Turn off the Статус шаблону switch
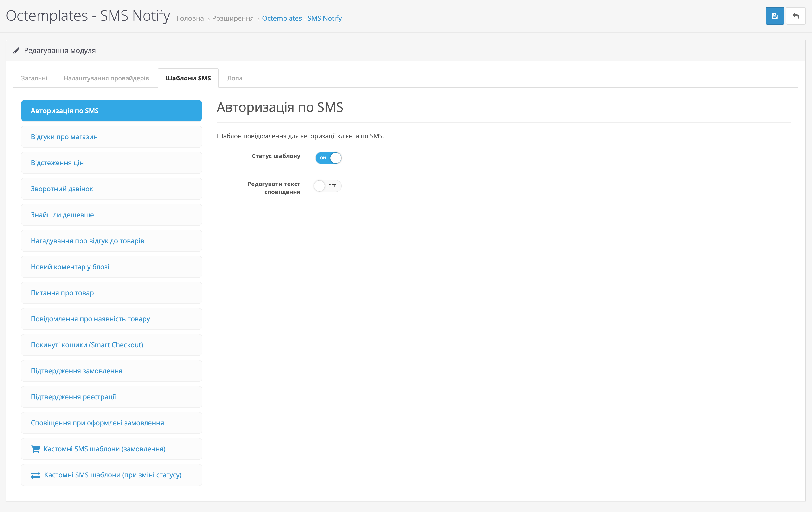Viewport: 812px width, 512px height. 328,158
